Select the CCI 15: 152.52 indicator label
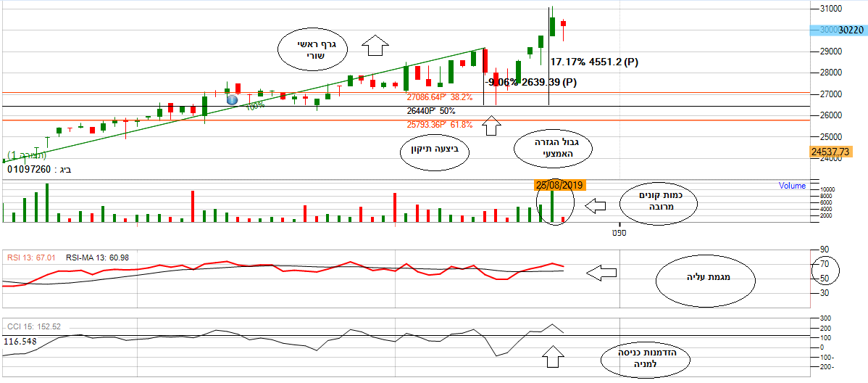Viewport: 868px width, 383px height. [33, 326]
